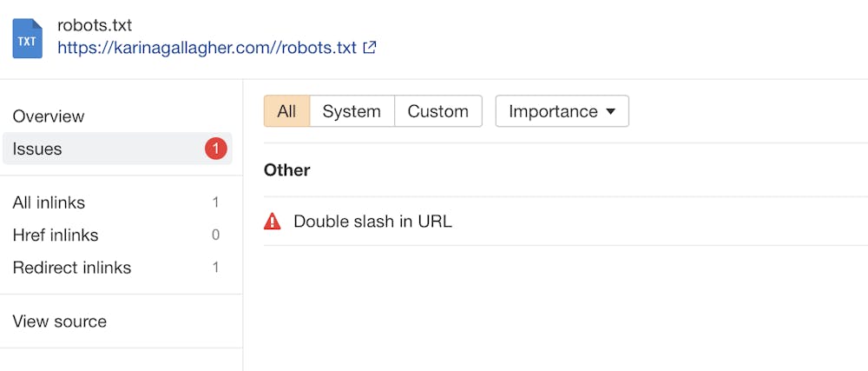The image size is (868, 371).
Task: Click the TXT file type icon
Action: (27, 39)
